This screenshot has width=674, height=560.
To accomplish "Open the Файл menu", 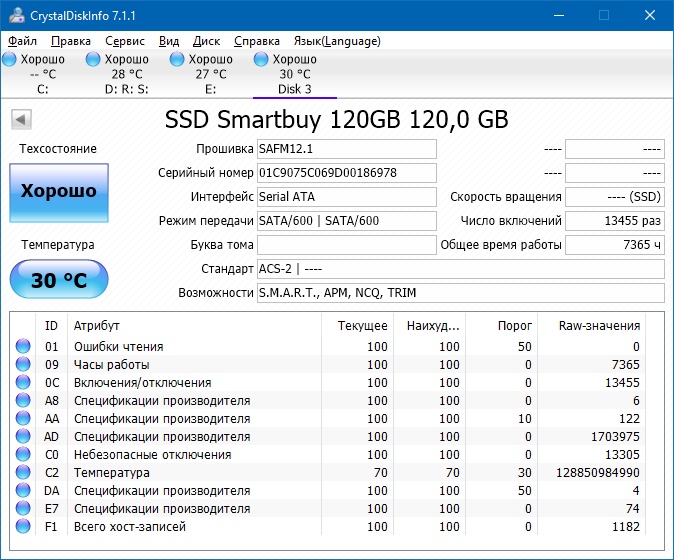I will (22, 41).
